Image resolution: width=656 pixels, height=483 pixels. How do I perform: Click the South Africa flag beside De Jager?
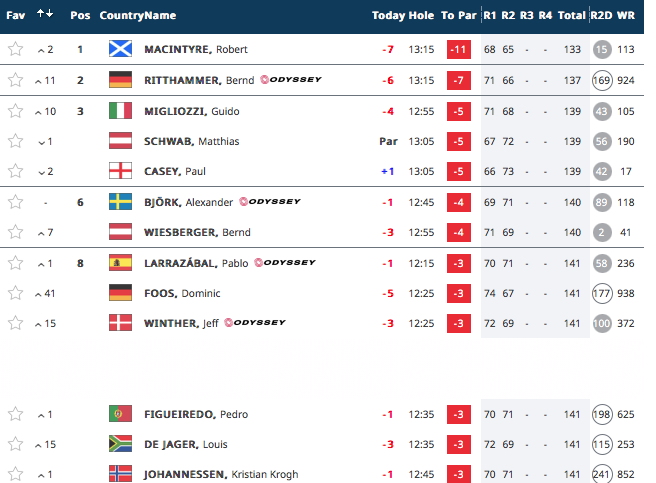pyautogui.click(x=120, y=444)
